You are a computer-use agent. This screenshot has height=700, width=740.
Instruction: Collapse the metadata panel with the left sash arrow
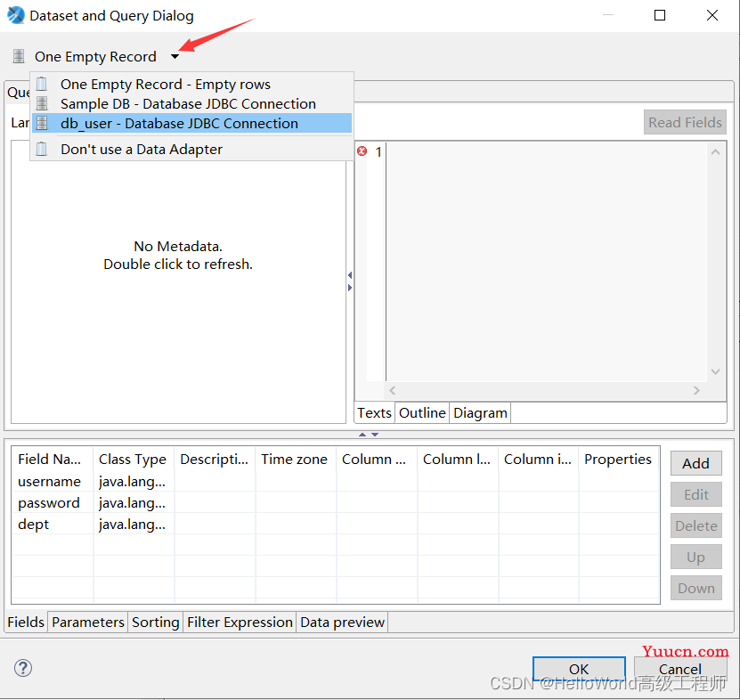point(350,275)
